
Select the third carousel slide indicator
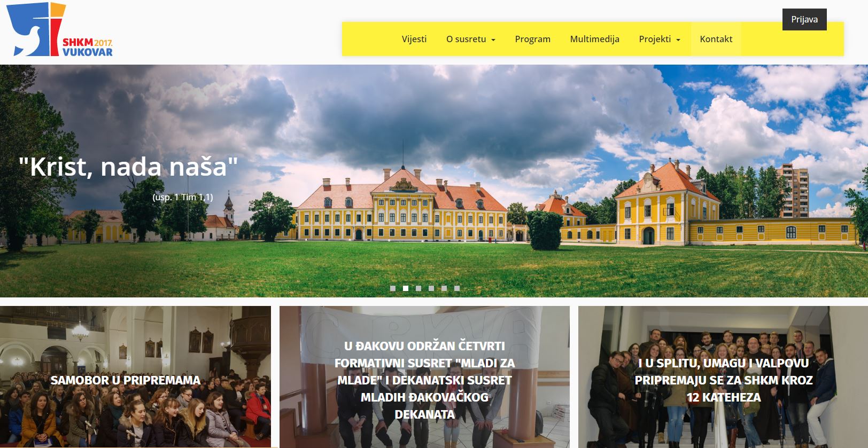pos(418,288)
